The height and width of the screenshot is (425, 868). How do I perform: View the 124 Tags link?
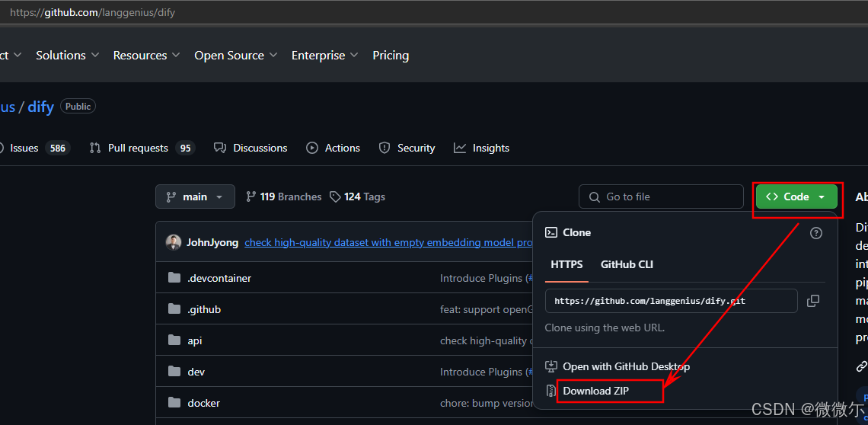coord(357,197)
